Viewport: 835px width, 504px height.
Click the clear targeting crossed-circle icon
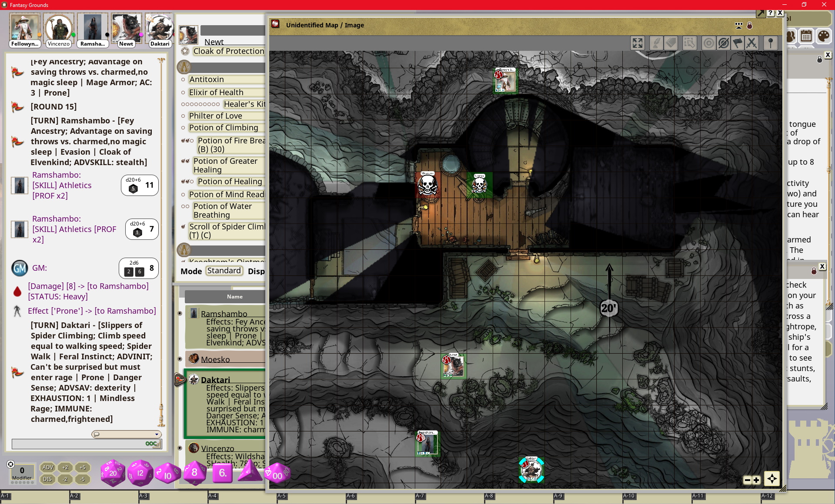[723, 43]
